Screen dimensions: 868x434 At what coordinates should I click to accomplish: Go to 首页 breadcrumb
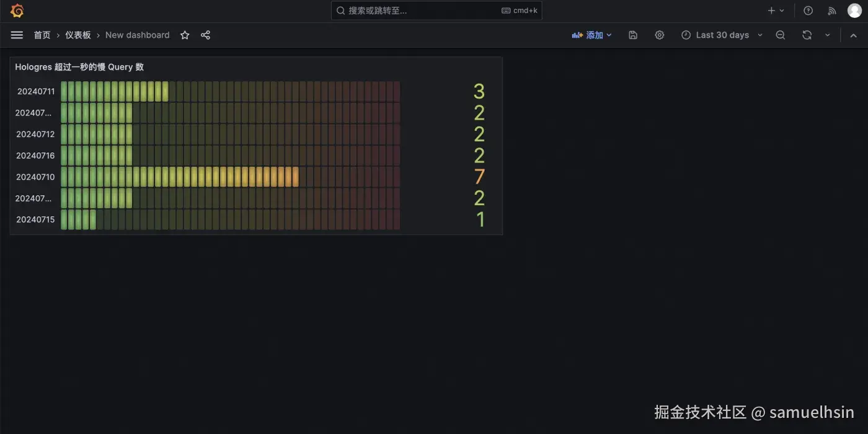42,35
